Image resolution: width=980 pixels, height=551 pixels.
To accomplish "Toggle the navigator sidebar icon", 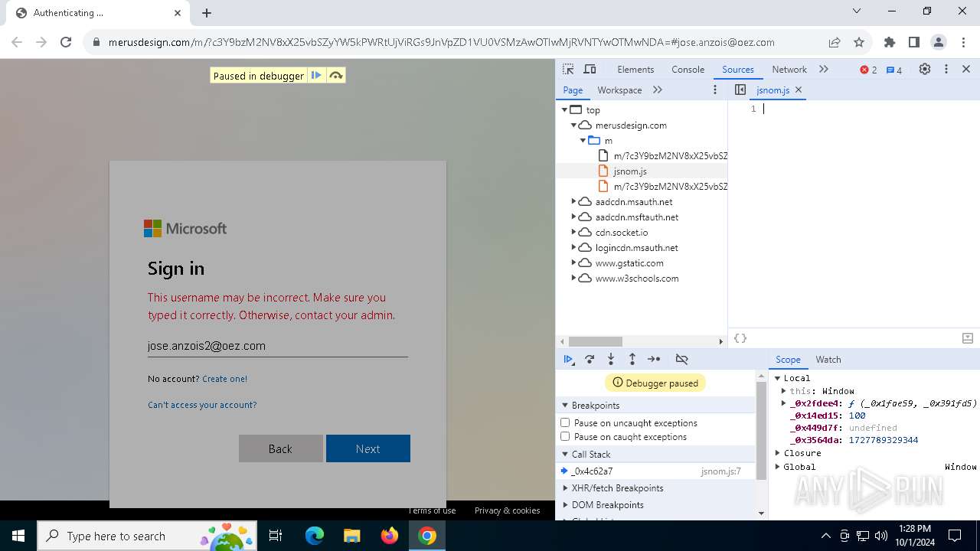I will [740, 90].
